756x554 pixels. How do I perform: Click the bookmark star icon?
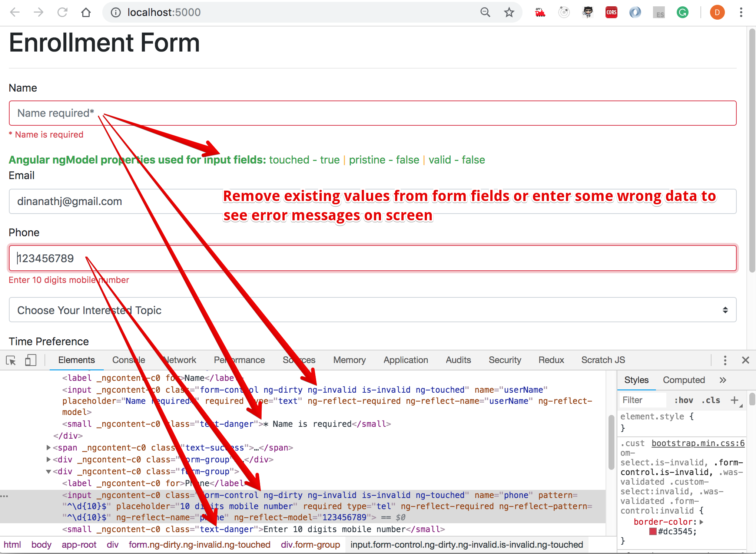coord(509,12)
